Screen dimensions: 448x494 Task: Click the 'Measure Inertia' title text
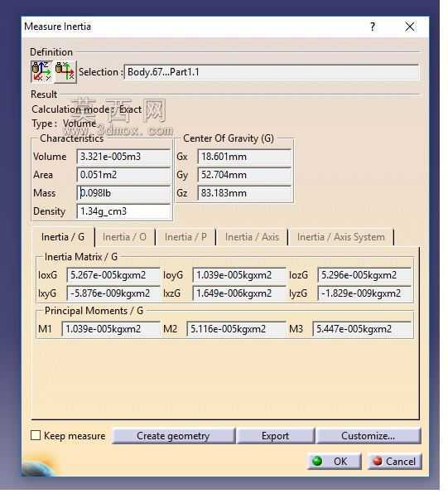click(58, 27)
